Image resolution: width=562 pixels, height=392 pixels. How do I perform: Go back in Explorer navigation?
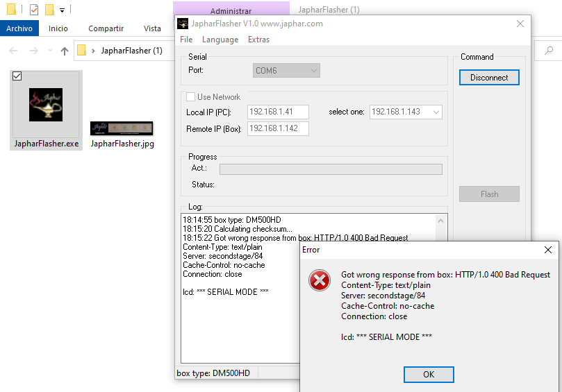click(13, 51)
